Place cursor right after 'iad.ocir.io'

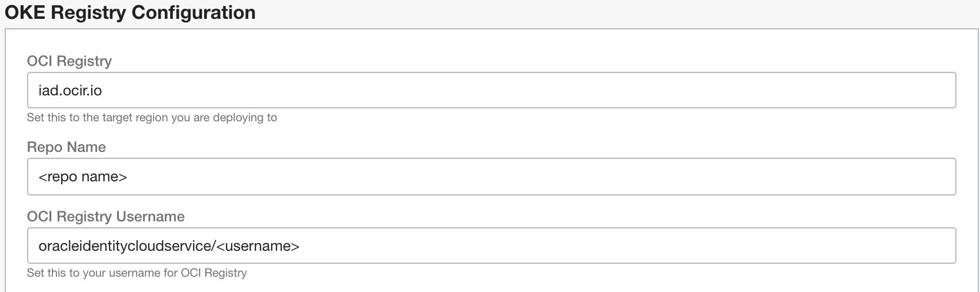[104, 91]
